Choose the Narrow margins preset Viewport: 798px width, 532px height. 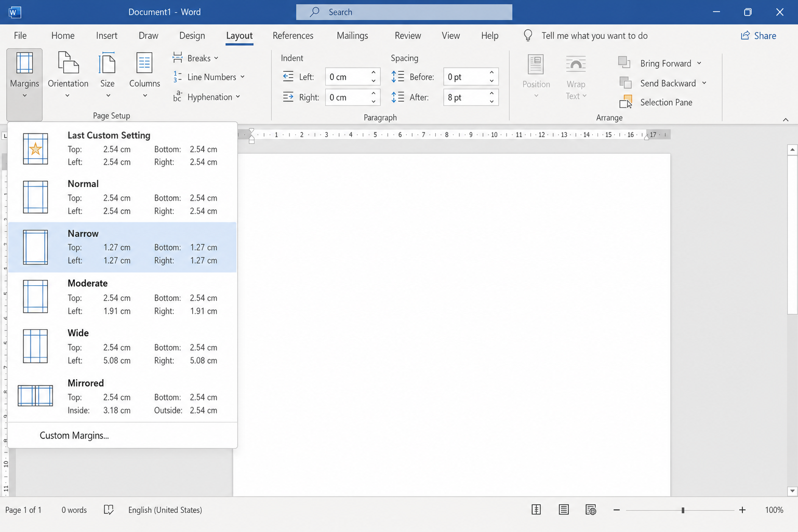click(x=123, y=247)
